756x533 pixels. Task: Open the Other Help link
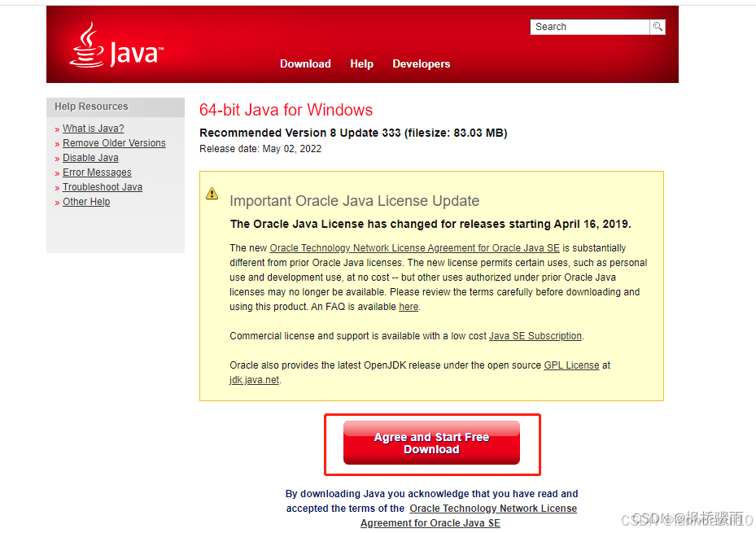(86, 202)
